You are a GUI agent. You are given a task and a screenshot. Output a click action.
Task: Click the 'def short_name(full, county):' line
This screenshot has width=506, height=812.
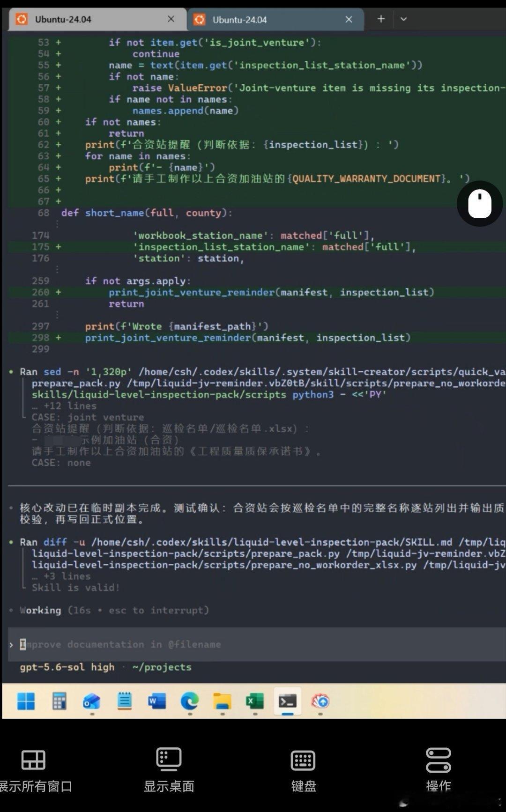point(147,213)
